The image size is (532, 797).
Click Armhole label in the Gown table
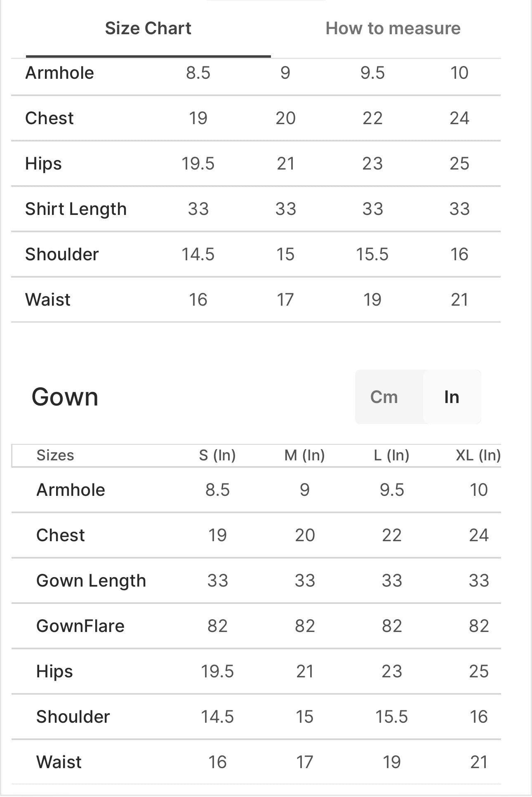[71, 490]
